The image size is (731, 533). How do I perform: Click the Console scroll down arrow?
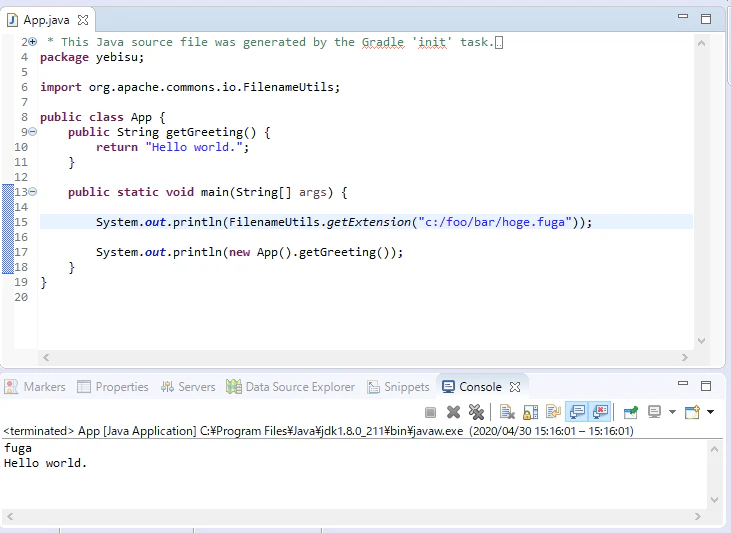[x=714, y=500]
